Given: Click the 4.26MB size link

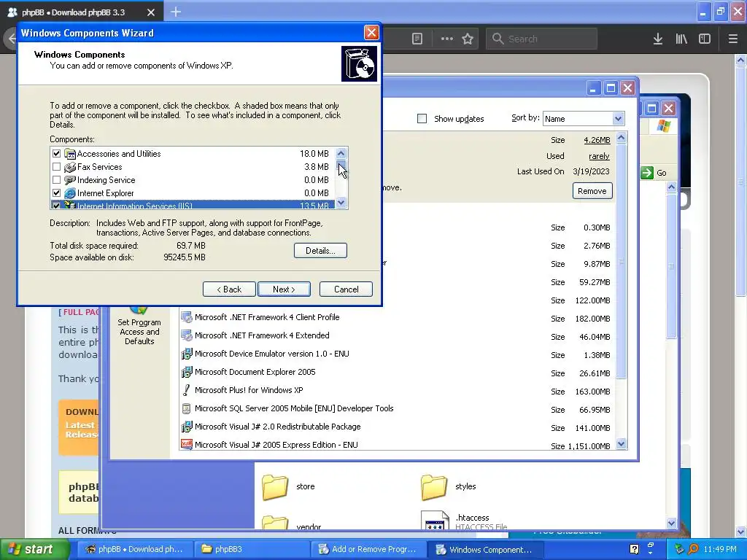Looking at the screenshot, I should coord(597,140).
